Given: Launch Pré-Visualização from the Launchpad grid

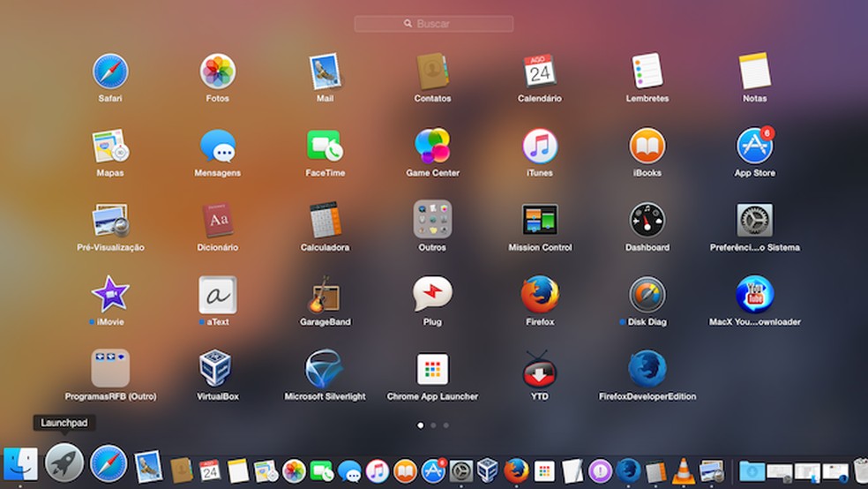Looking at the screenshot, I should click(110, 221).
